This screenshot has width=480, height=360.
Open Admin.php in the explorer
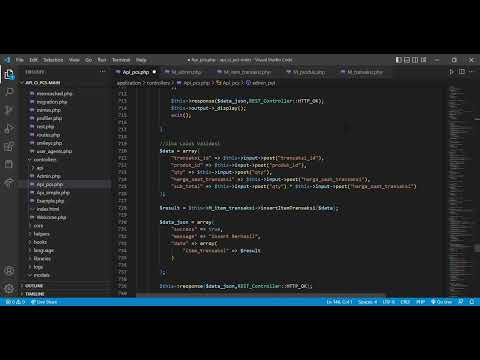pos(48,176)
